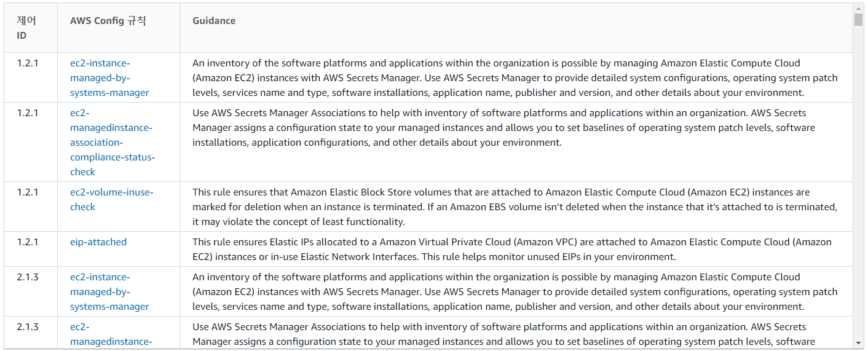This screenshot has height=351, width=868.
Task: Select control ID 1.2.1 in eip-attached row
Action: [x=28, y=242]
